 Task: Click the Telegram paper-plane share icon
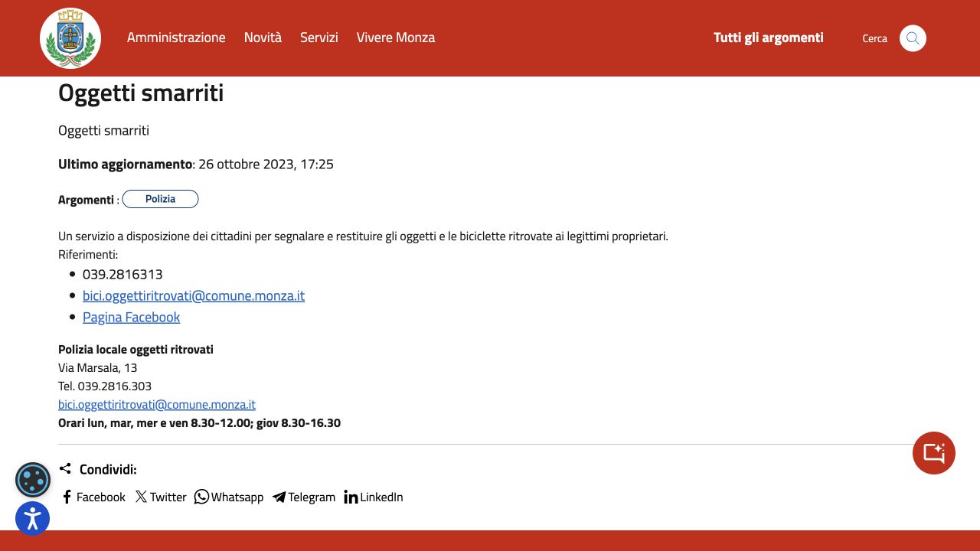pos(279,497)
